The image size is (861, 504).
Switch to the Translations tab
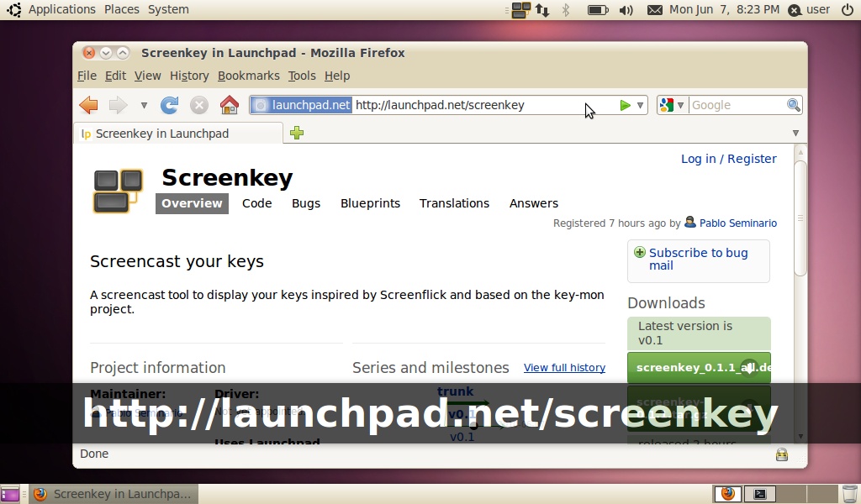(454, 203)
